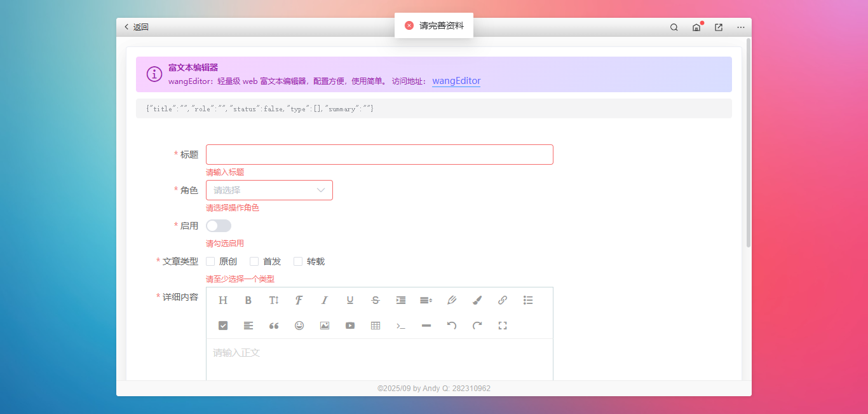This screenshot has height=414, width=868.
Task: Tick the 转载 checkbox
Action: [x=298, y=261]
